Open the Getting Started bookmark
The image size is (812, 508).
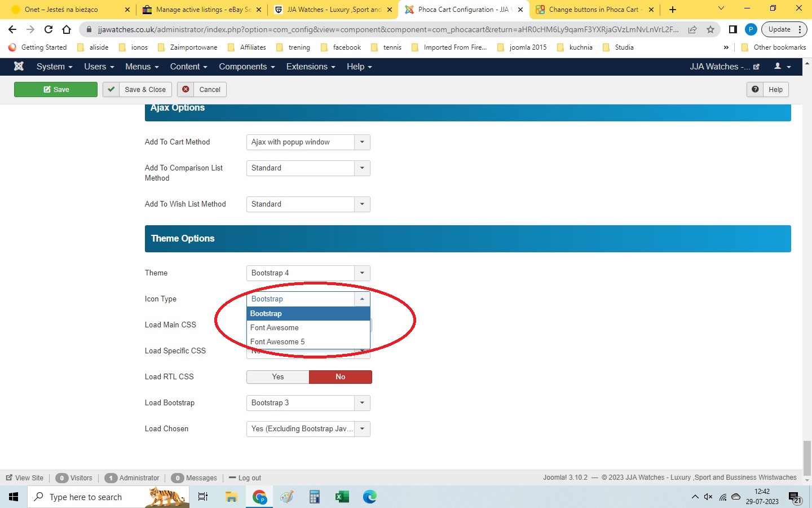(x=38, y=47)
